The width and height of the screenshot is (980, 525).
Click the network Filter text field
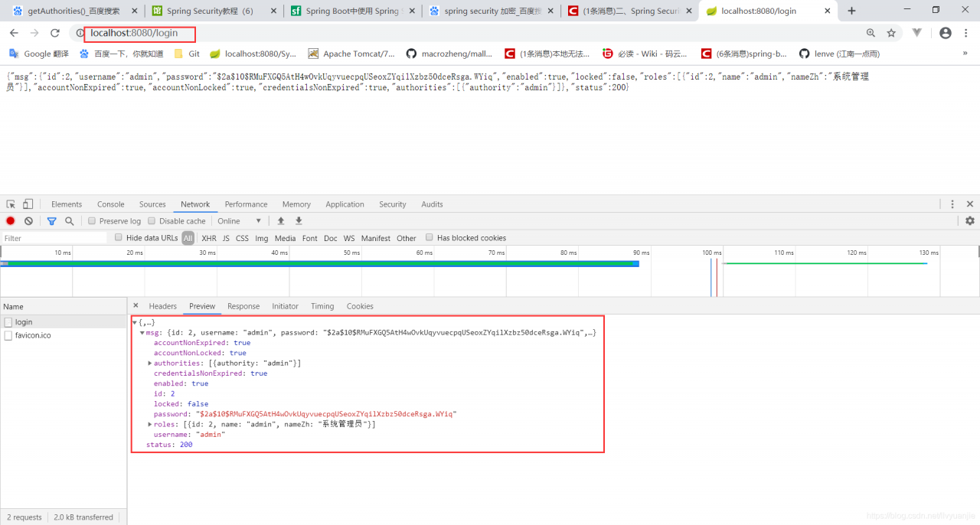(x=54, y=238)
